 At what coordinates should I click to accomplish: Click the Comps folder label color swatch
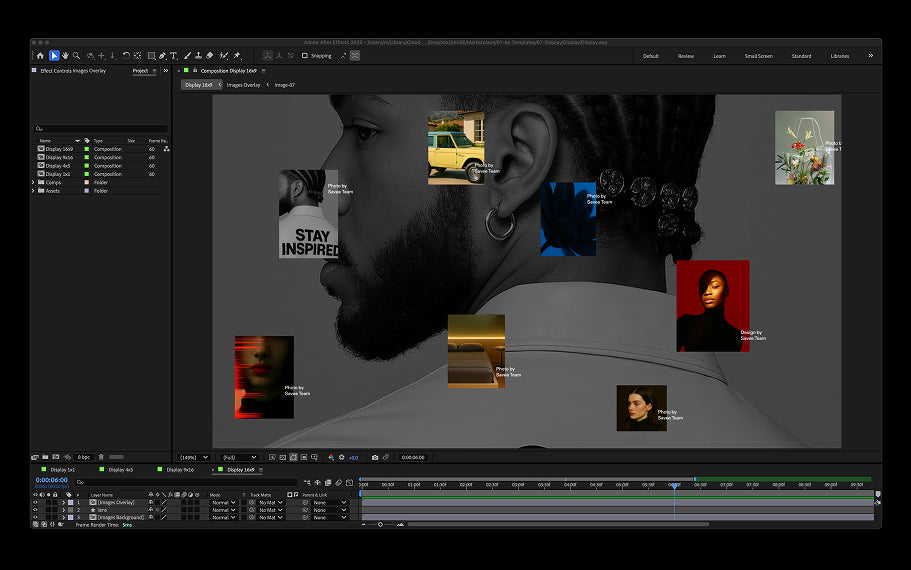point(87,182)
